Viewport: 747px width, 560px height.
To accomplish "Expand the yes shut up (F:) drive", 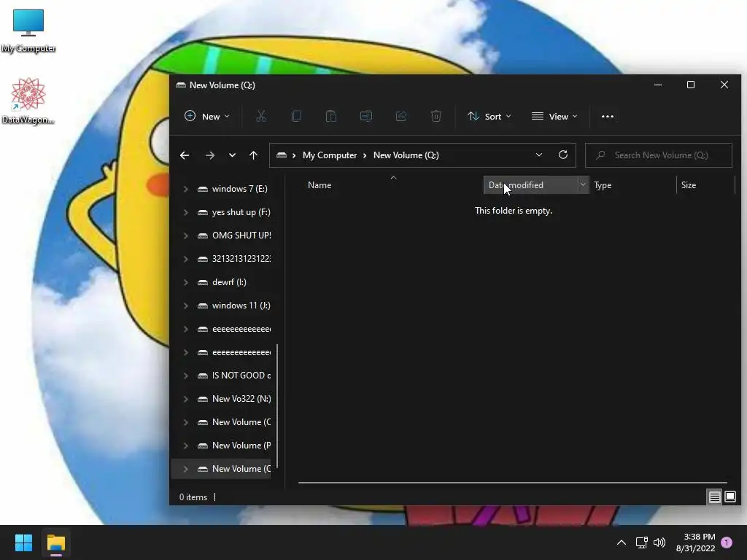I will [185, 212].
